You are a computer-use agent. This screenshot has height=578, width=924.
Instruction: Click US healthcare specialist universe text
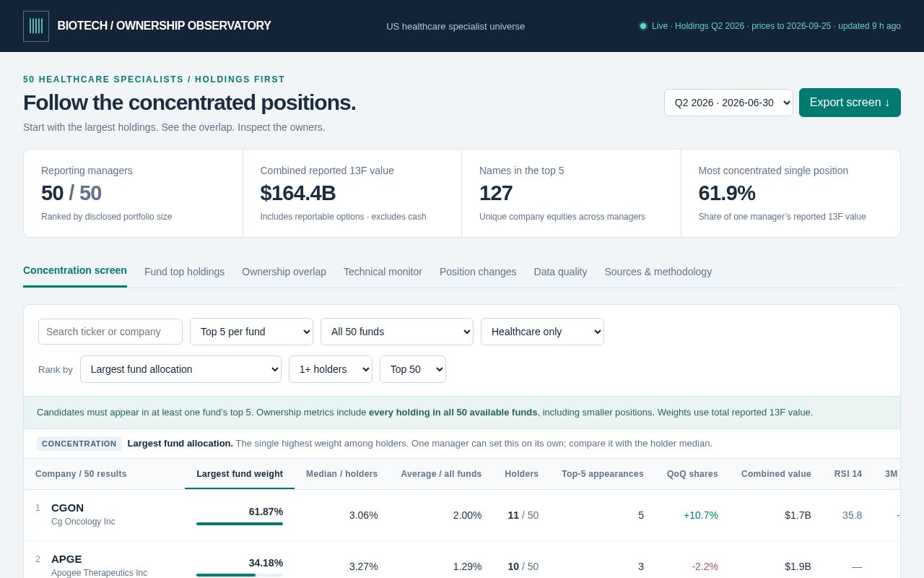tap(456, 26)
